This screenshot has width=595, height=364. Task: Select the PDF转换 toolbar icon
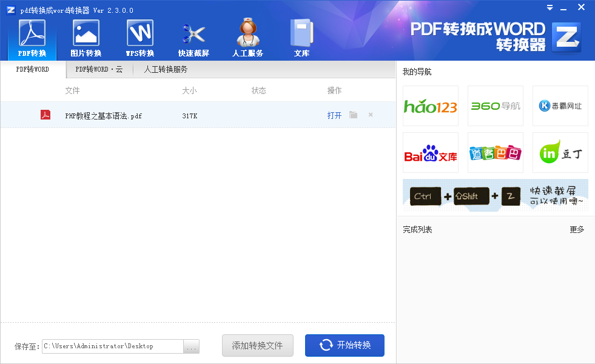click(x=32, y=38)
